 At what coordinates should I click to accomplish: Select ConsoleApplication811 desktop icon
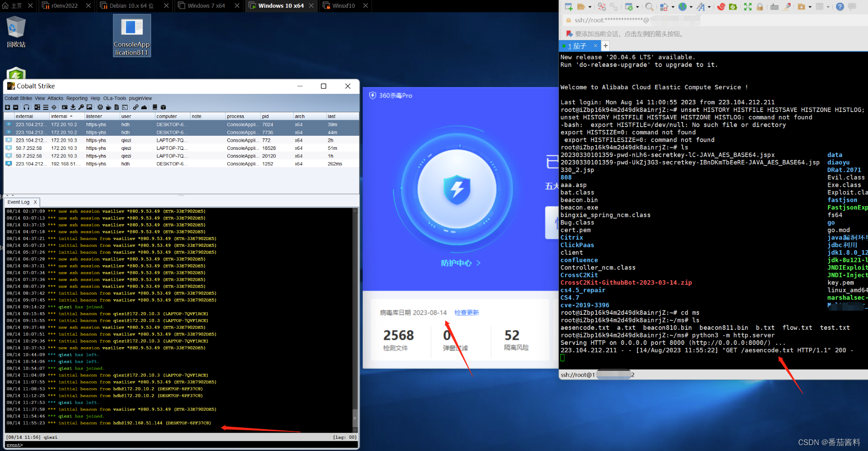pos(132,36)
